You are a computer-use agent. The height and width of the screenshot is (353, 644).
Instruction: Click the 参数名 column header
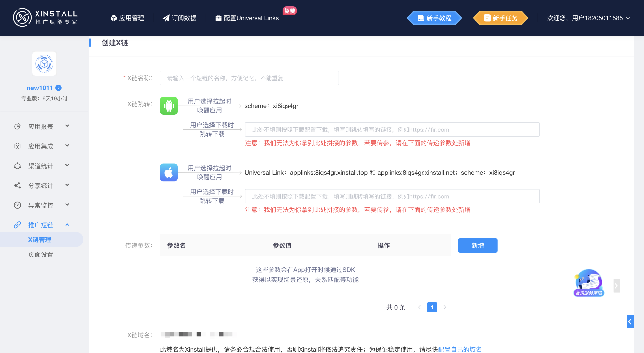click(x=176, y=245)
